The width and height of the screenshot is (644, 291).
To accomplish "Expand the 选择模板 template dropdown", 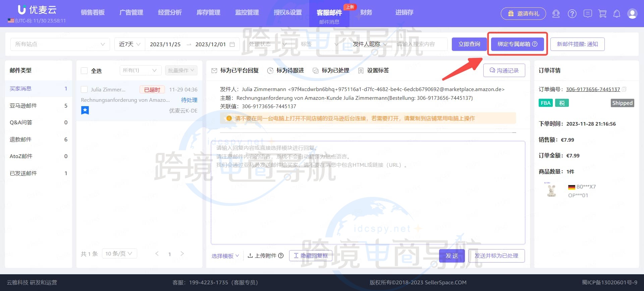I will click(225, 256).
